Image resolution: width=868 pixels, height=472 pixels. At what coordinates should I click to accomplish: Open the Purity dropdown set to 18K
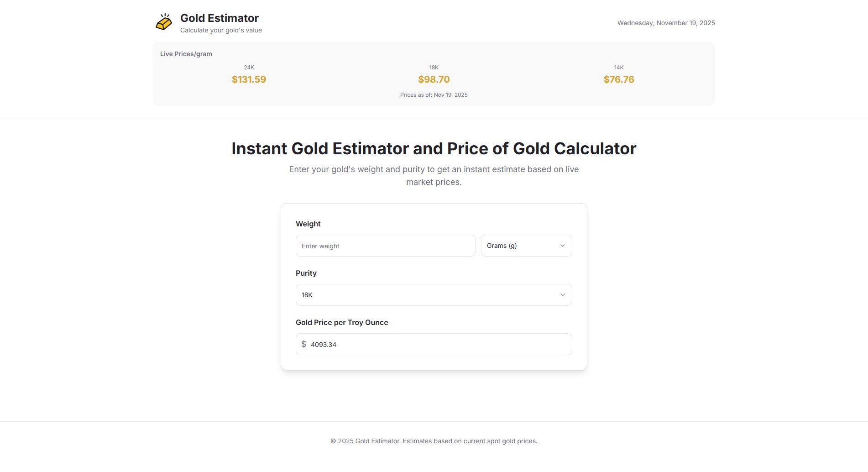(434, 294)
